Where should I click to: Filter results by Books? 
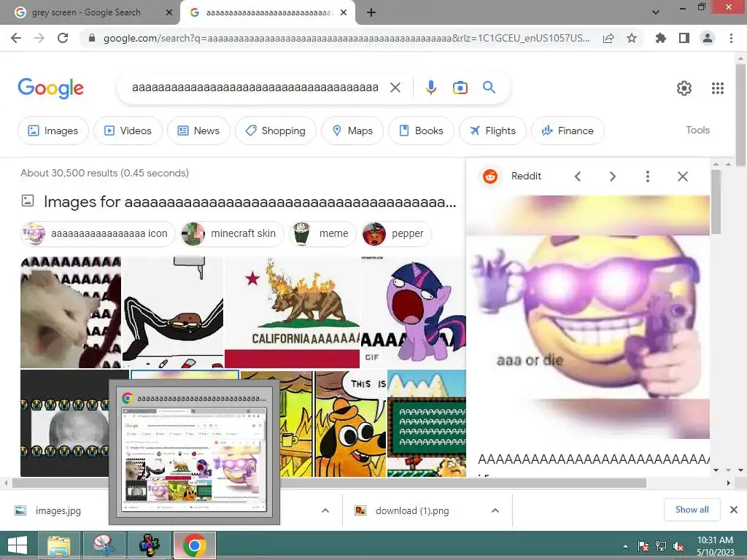(421, 131)
